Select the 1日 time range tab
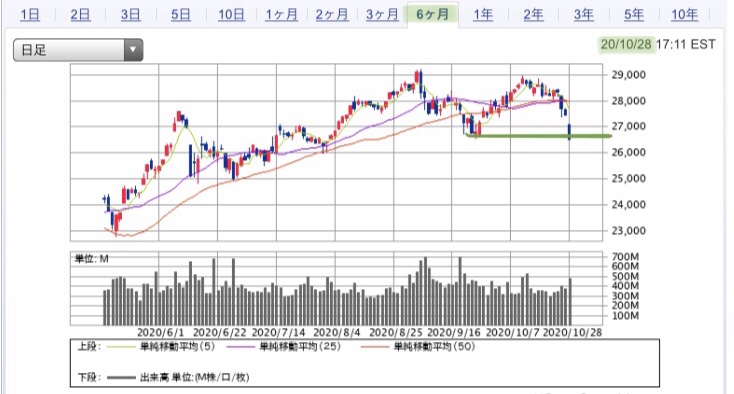 click(30, 15)
